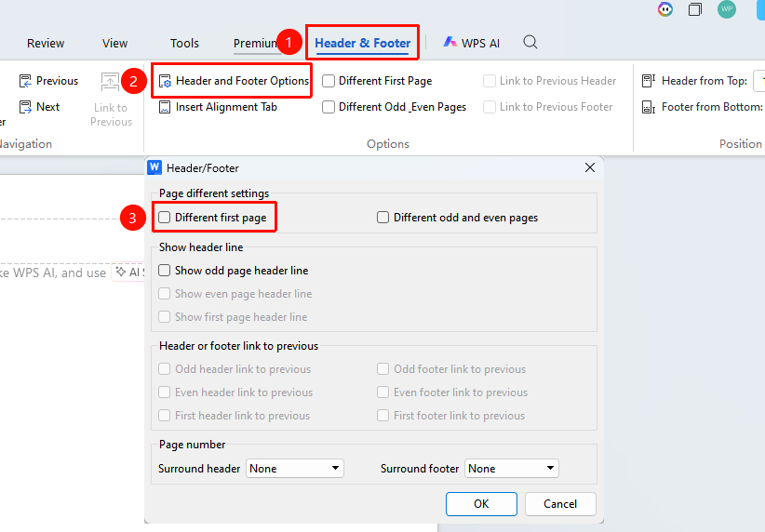The height and width of the screenshot is (532, 765).
Task: Expand the Surround footer dropdown
Action: pos(511,468)
